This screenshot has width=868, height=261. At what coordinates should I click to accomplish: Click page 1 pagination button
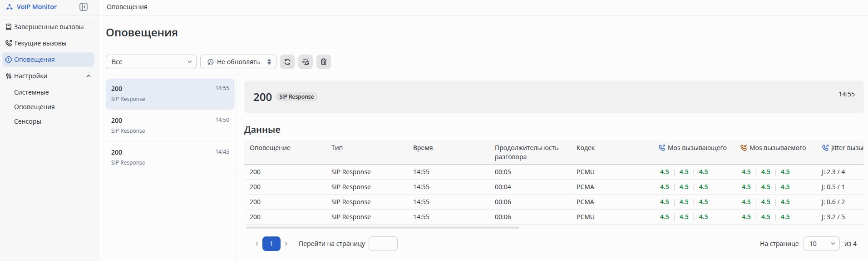[271, 244]
